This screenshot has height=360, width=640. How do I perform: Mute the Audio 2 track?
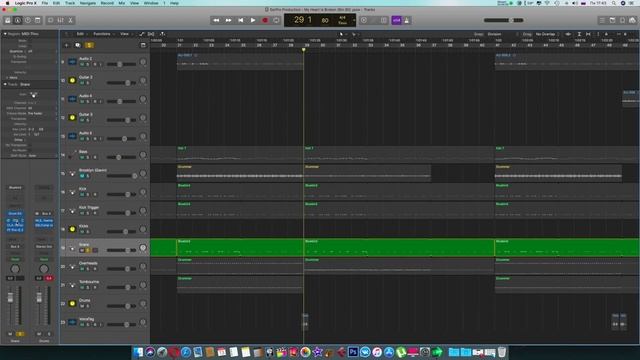[x=82, y=64]
